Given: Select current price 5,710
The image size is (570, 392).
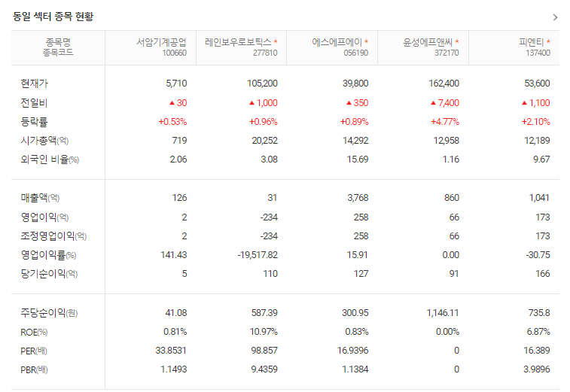Looking at the screenshot, I should tap(176, 84).
